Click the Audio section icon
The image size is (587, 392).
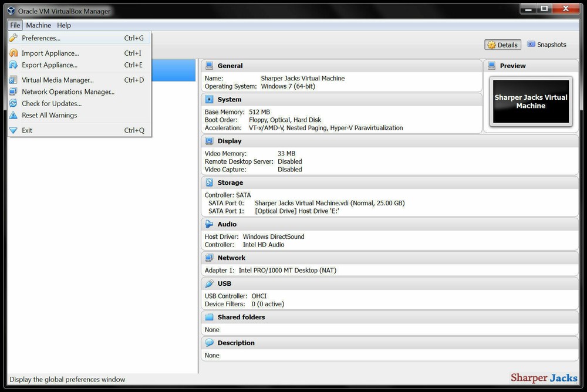(210, 224)
